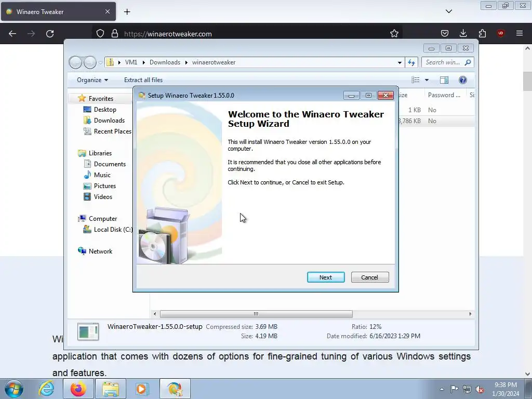Expand the view options dropdown arrow
532x399 pixels.
coord(427,80)
